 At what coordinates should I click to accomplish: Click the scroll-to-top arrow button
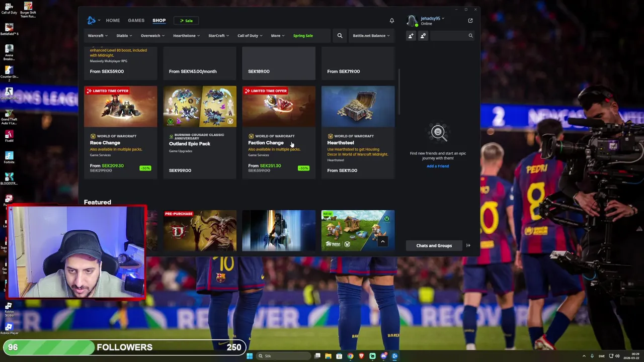click(x=382, y=242)
